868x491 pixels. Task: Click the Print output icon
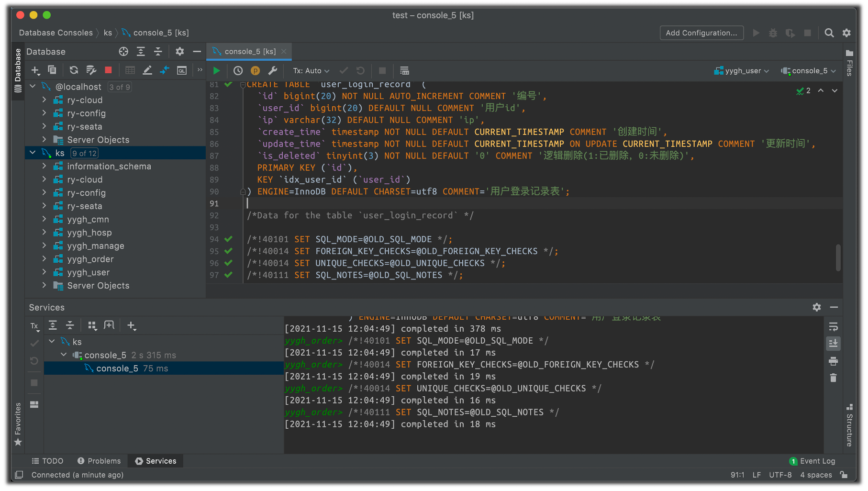(x=833, y=361)
